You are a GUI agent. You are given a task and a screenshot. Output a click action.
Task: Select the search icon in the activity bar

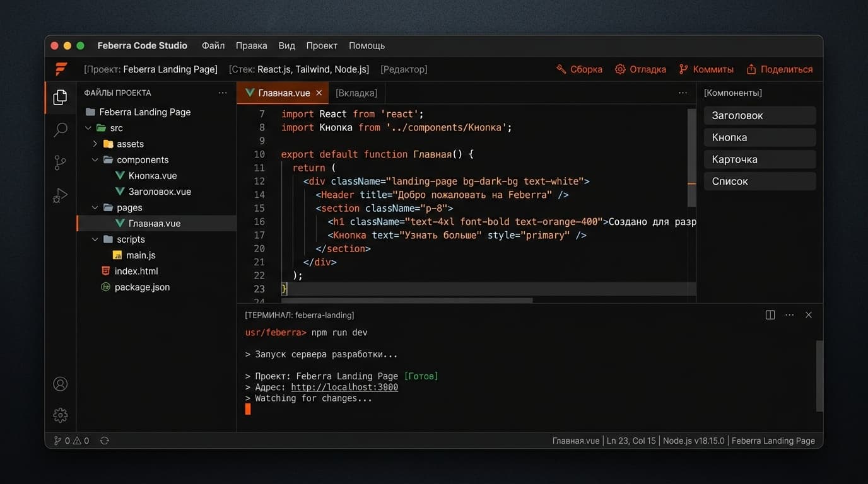tap(60, 130)
